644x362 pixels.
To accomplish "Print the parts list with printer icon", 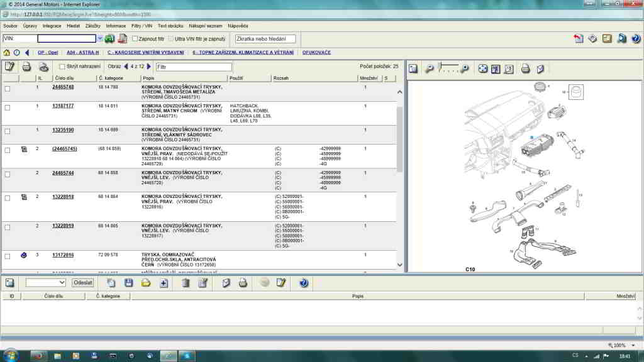I will pyautogui.click(x=26, y=67).
